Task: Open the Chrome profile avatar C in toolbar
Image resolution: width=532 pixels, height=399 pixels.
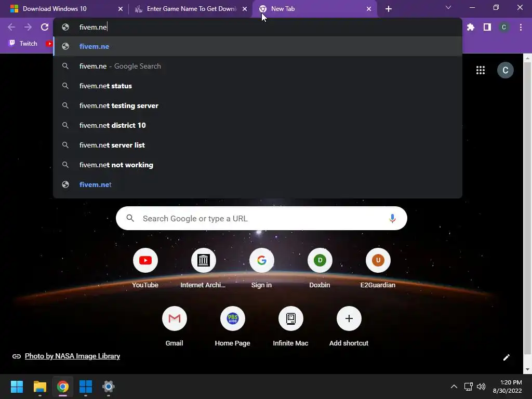Action: coord(504,27)
